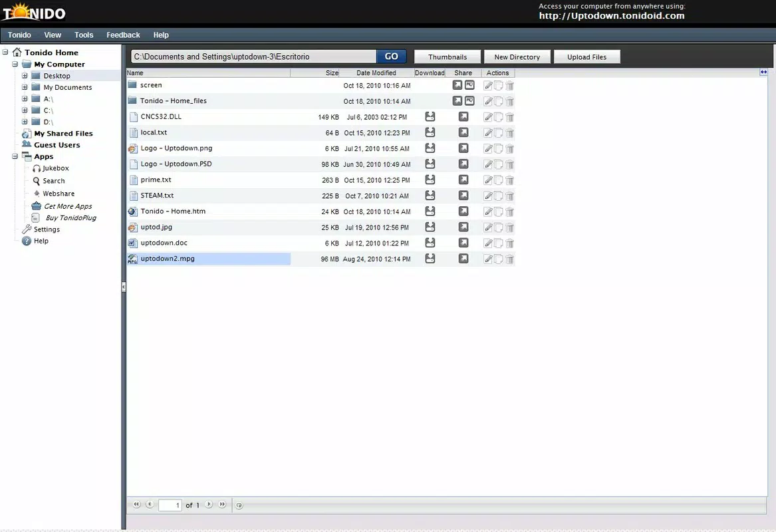
Task: Open the Search app in sidebar
Action: [53, 181]
